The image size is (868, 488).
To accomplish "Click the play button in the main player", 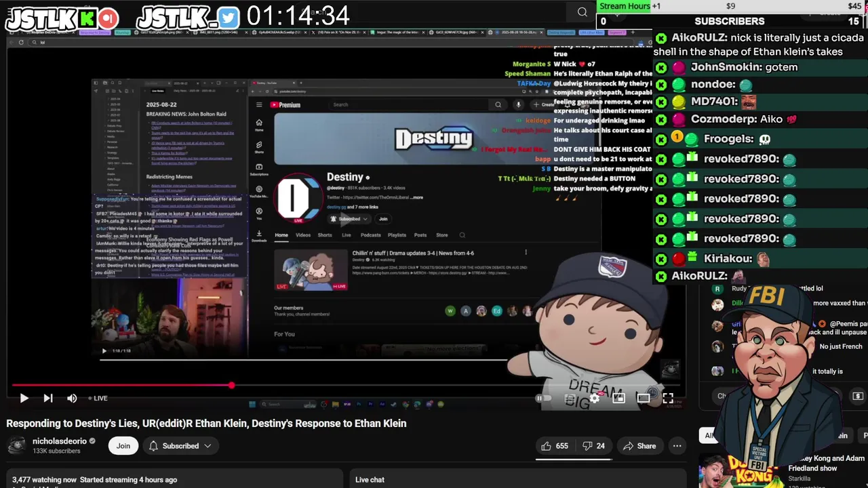I will [24, 399].
